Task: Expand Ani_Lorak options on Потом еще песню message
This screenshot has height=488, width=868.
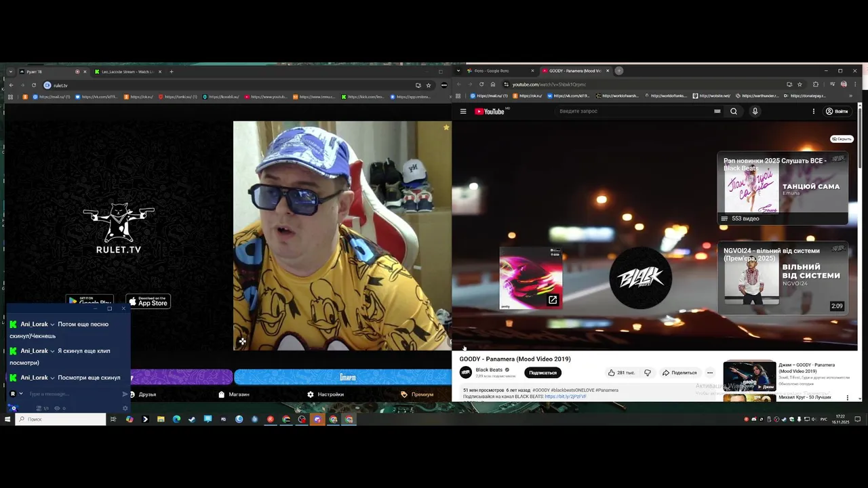Action: point(52,325)
